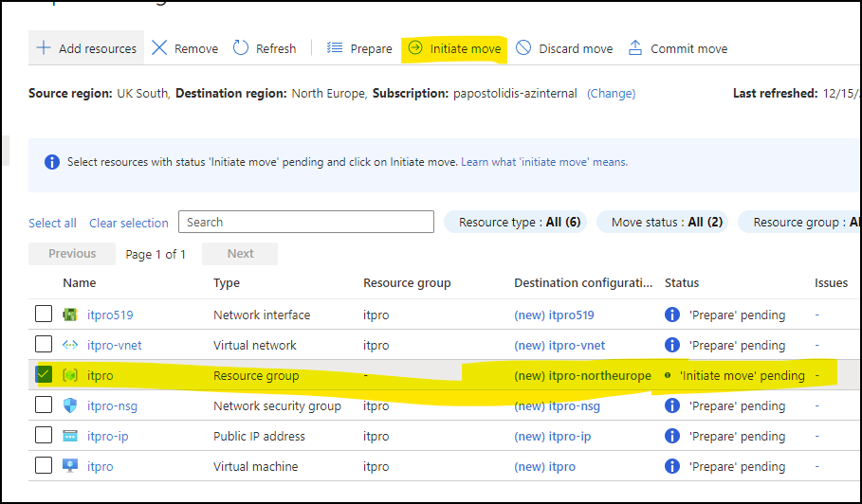Click the itpro-nsg shield icon
The image size is (862, 504).
(70, 405)
